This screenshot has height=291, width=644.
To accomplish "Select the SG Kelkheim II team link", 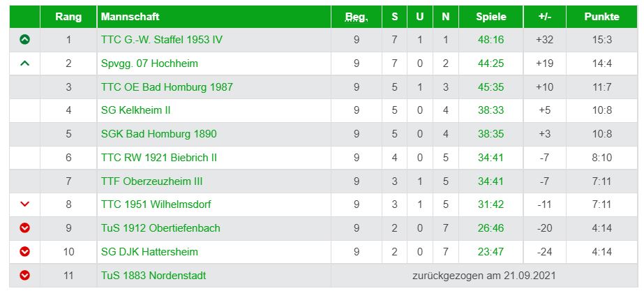I will 135,110.
